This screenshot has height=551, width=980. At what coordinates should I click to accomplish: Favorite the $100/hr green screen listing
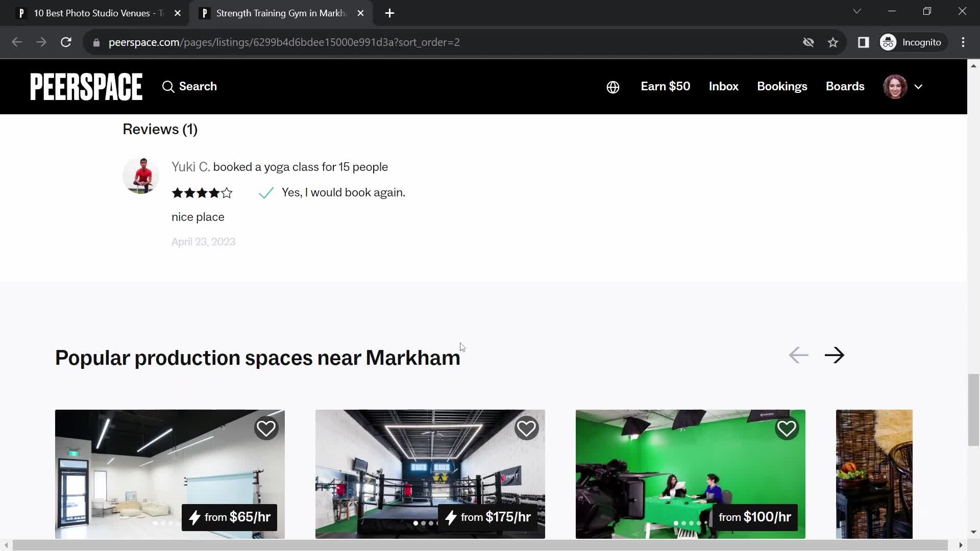pyautogui.click(x=787, y=429)
